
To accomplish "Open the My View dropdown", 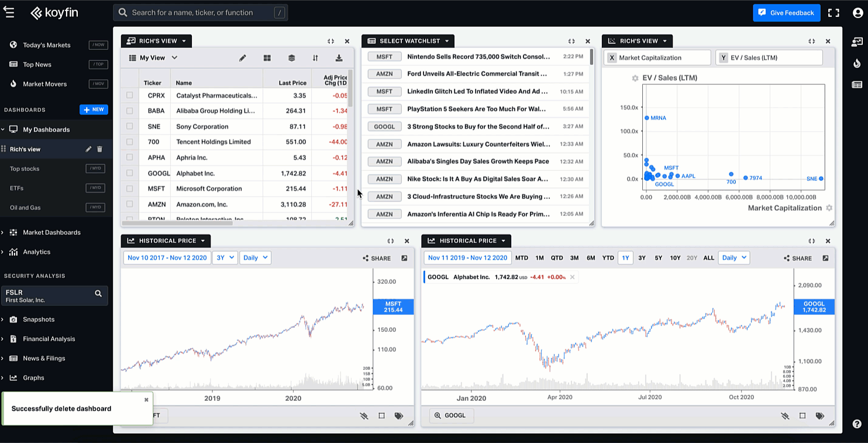I will 153,58.
